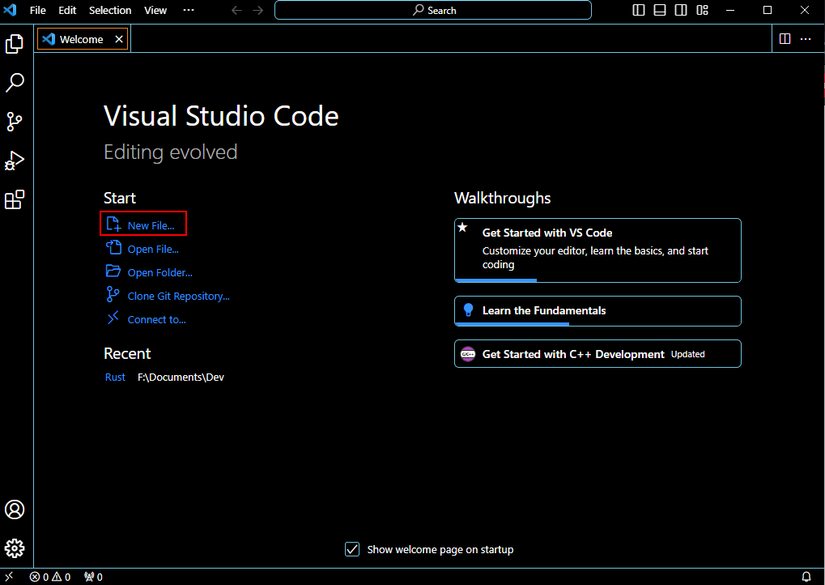Open the Explorer view in activity bar
This screenshot has width=825, height=585.
point(15,44)
